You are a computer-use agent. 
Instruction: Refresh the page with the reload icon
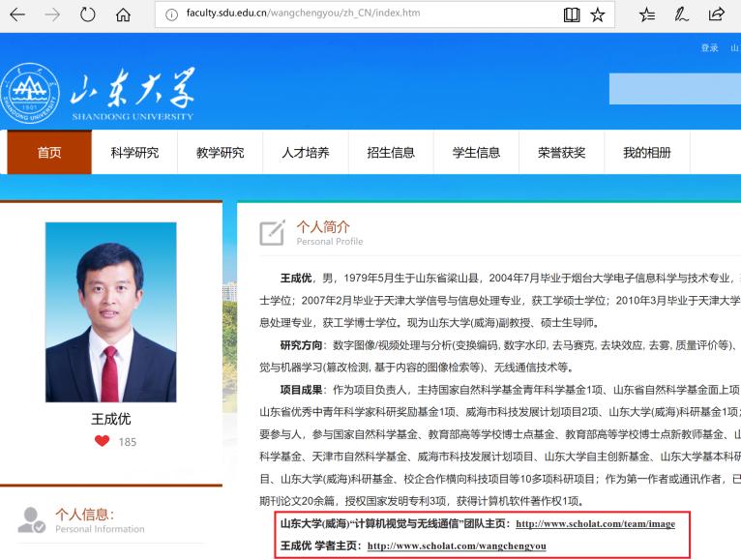(x=88, y=15)
